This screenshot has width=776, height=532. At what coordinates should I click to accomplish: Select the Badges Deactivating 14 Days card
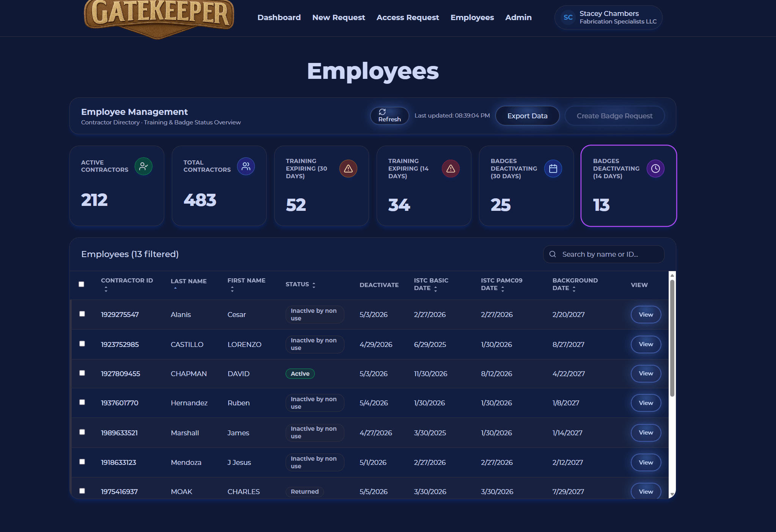(629, 186)
